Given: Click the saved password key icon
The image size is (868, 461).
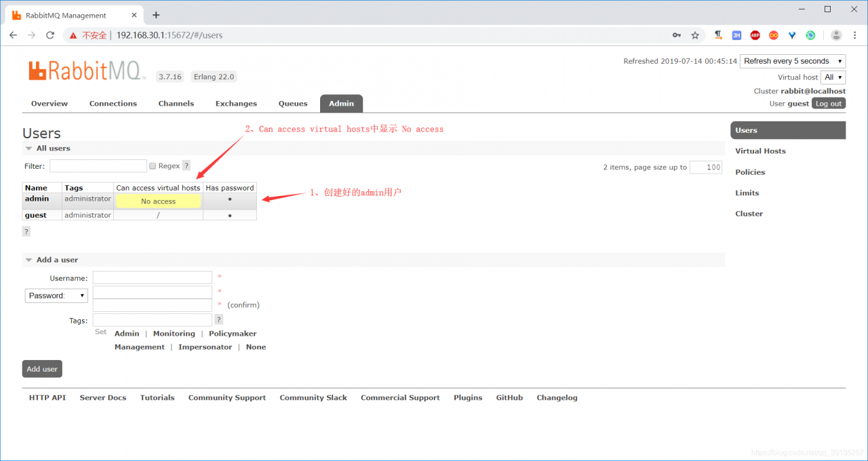Looking at the screenshot, I should (x=677, y=35).
